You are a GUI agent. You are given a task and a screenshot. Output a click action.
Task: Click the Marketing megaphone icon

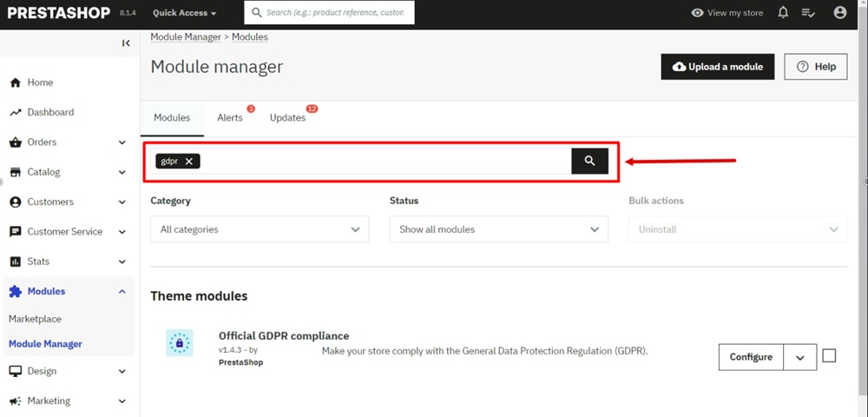pos(16,401)
